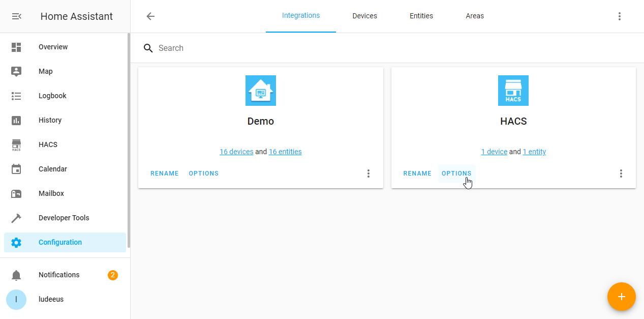Open the HACS card three-dot menu
The height and width of the screenshot is (319, 644).
[621, 173]
